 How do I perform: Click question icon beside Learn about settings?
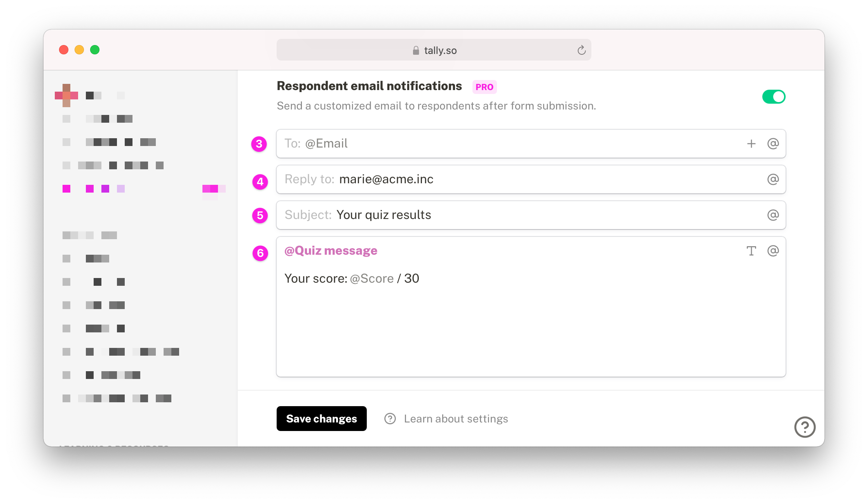tap(390, 419)
